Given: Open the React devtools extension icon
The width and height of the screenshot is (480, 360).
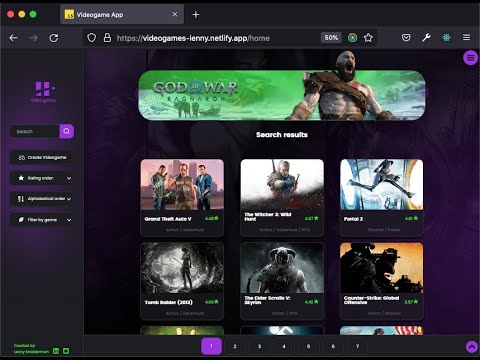Looking at the screenshot, I should pyautogui.click(x=446, y=38).
